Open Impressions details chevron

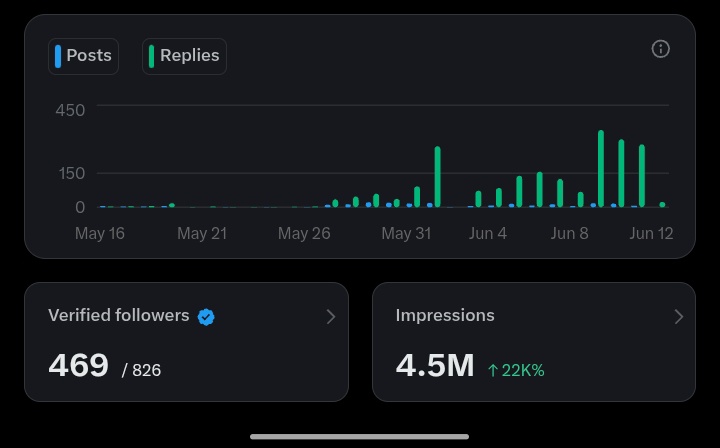click(x=679, y=316)
